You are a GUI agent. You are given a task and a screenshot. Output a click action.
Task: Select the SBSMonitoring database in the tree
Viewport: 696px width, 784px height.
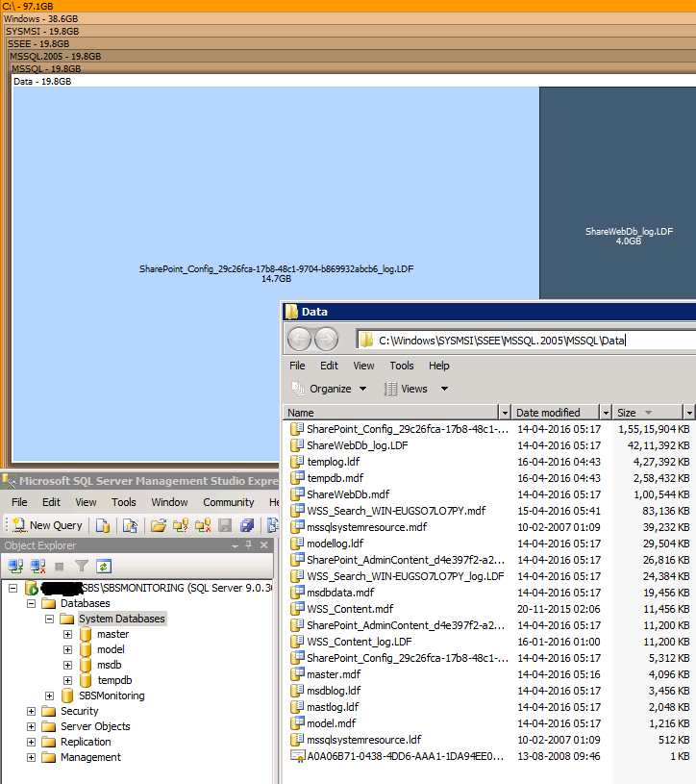(112, 695)
